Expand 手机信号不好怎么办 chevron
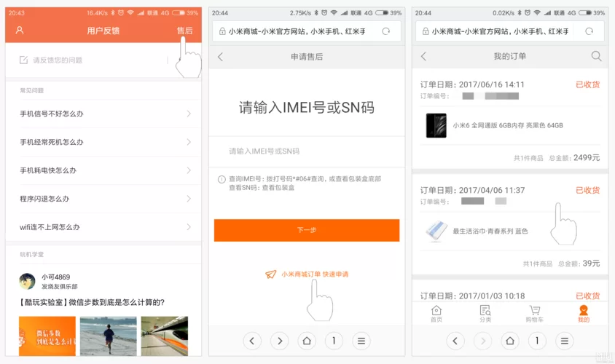This screenshot has width=615, height=364. tap(189, 114)
